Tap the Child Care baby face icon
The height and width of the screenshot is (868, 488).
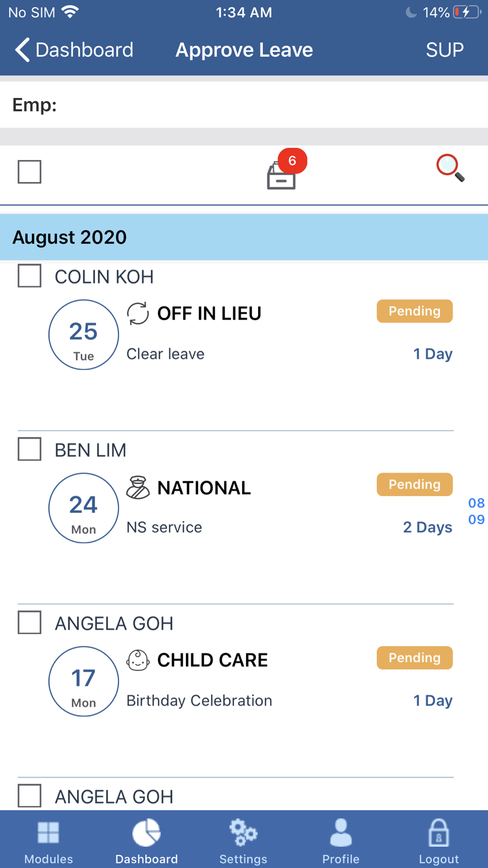(138, 661)
